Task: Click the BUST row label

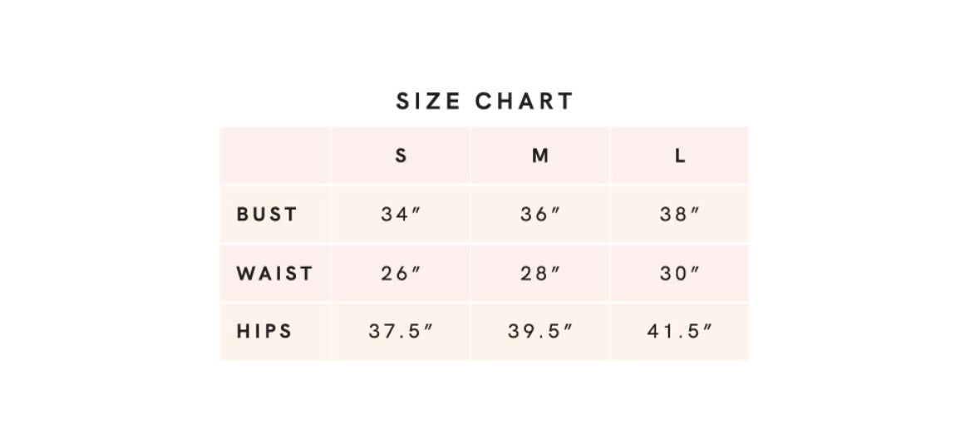Action: [x=267, y=214]
